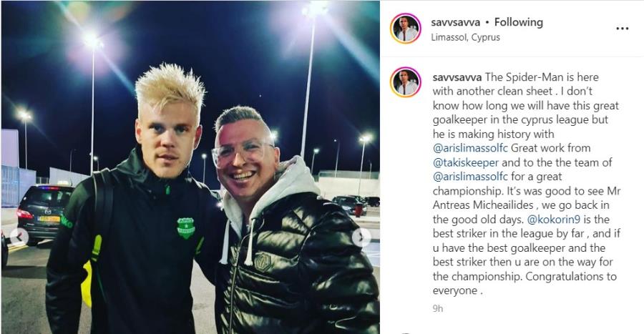Click the photo of the two men
Screen dimensions: 644x334
coord(190,167)
